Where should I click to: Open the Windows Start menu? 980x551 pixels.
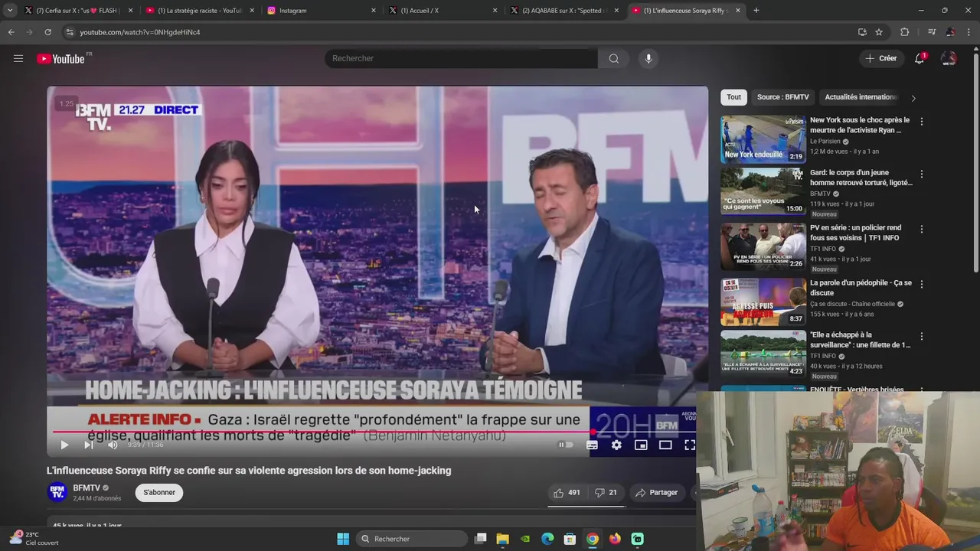point(343,539)
